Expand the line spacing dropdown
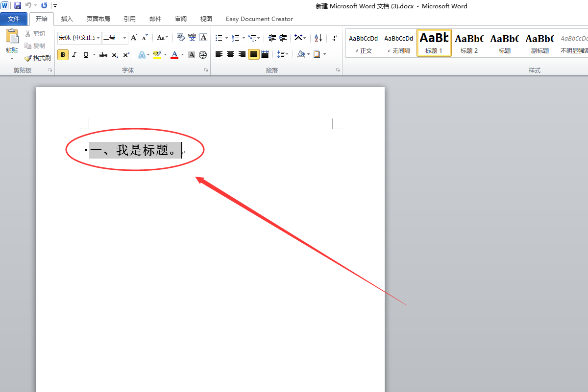This screenshot has width=588, height=392. (283, 54)
